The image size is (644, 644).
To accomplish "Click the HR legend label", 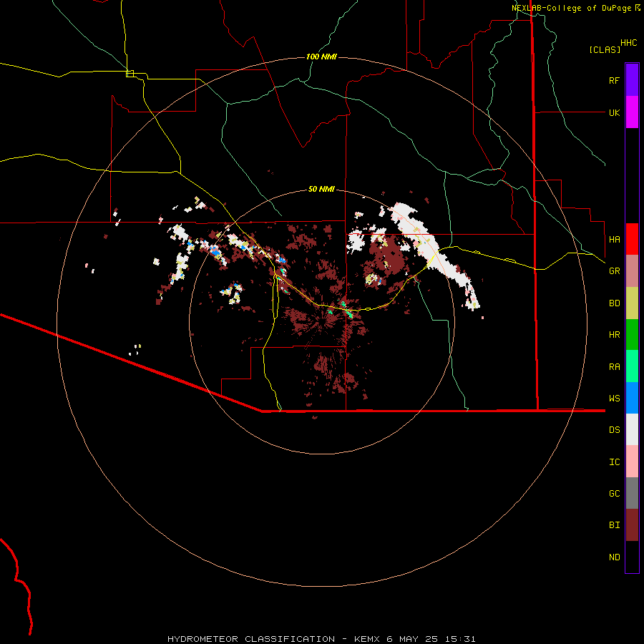I will coord(614,335).
